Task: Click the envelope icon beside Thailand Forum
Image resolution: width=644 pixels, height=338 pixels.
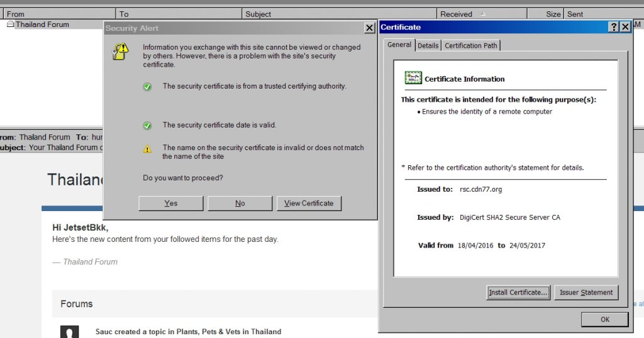Action: [x=10, y=25]
